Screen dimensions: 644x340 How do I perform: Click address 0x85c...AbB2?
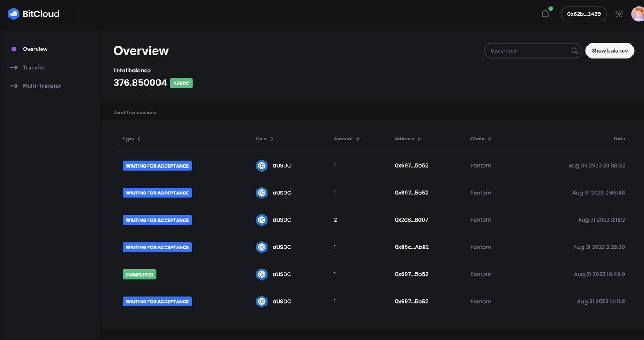point(412,247)
